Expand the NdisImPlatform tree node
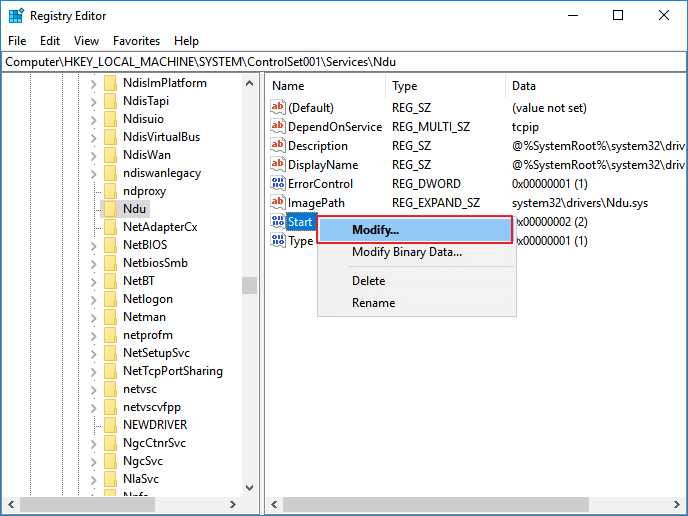The image size is (688, 516). tap(93, 83)
